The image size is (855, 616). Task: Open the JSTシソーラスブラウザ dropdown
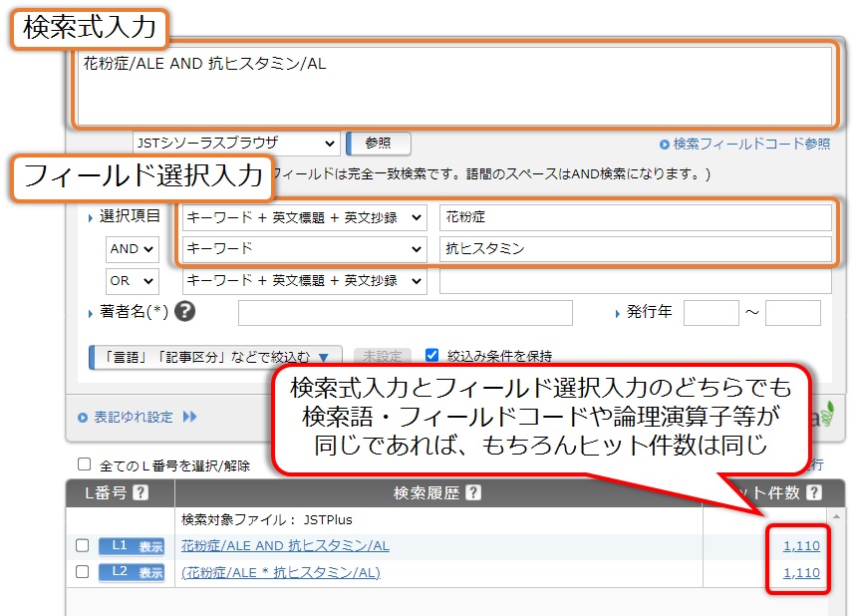pyautogui.click(x=236, y=144)
